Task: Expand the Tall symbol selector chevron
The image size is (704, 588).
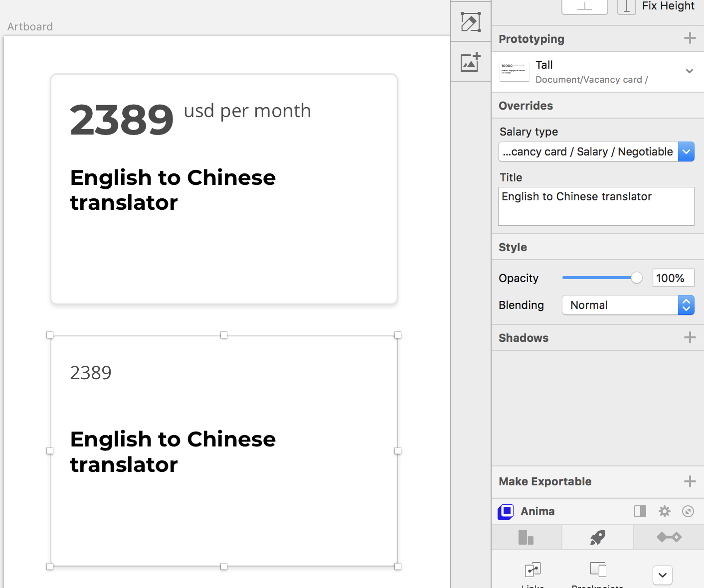Action: [689, 71]
